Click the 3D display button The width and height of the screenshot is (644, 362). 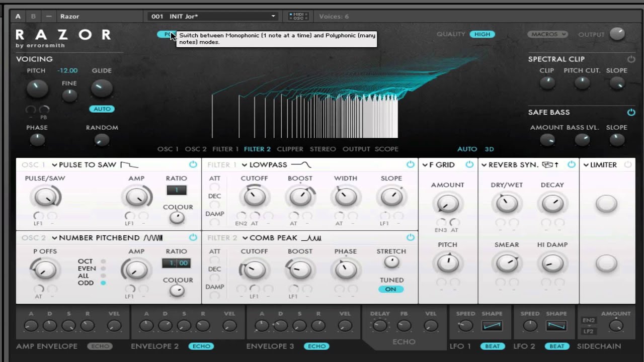489,149
